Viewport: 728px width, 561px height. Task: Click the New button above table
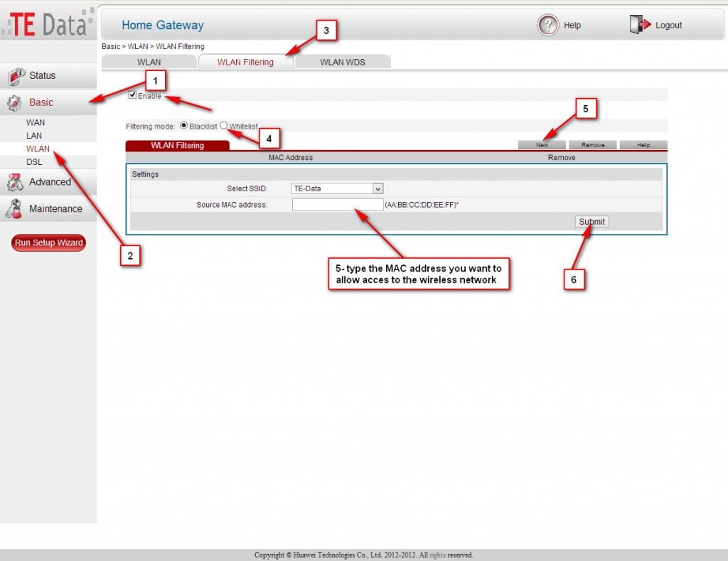click(x=542, y=145)
